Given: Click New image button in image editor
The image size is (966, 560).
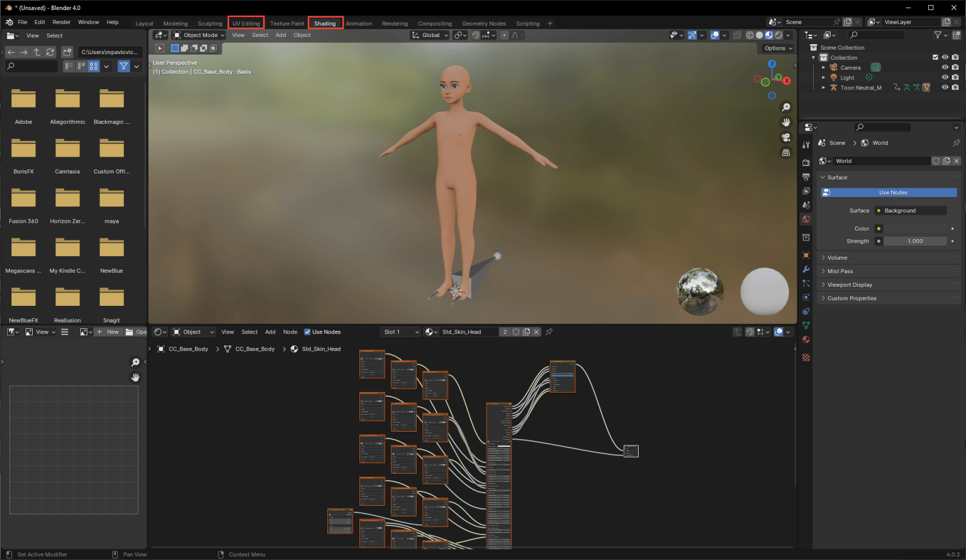Looking at the screenshot, I should [x=108, y=332].
